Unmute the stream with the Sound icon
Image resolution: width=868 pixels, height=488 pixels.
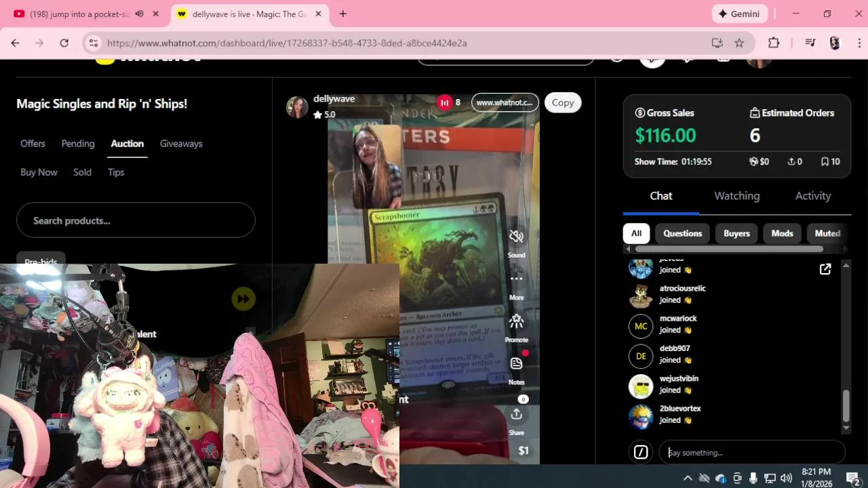pyautogui.click(x=516, y=236)
